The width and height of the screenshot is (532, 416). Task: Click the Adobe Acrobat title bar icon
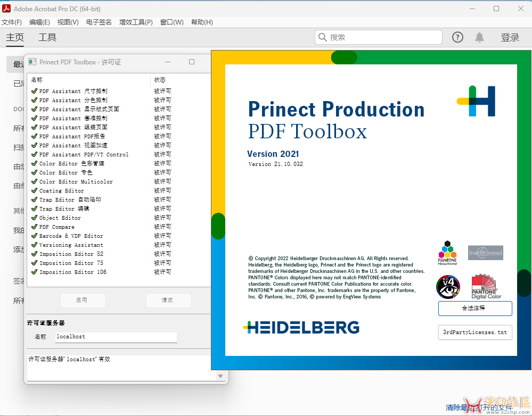(x=6, y=9)
